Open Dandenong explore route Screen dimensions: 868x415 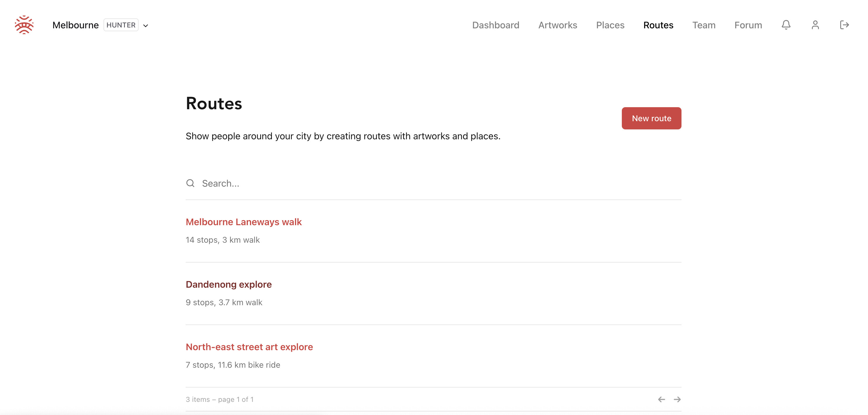[x=228, y=284]
